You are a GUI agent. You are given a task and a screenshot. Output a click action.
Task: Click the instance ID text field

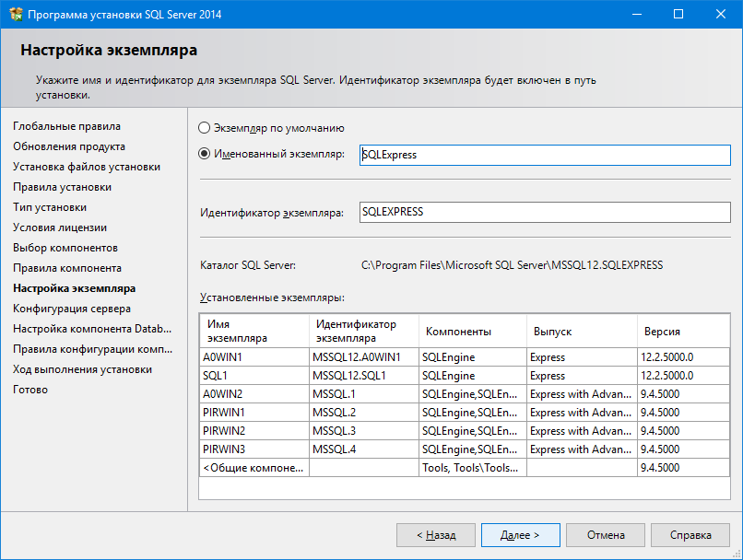(544, 212)
